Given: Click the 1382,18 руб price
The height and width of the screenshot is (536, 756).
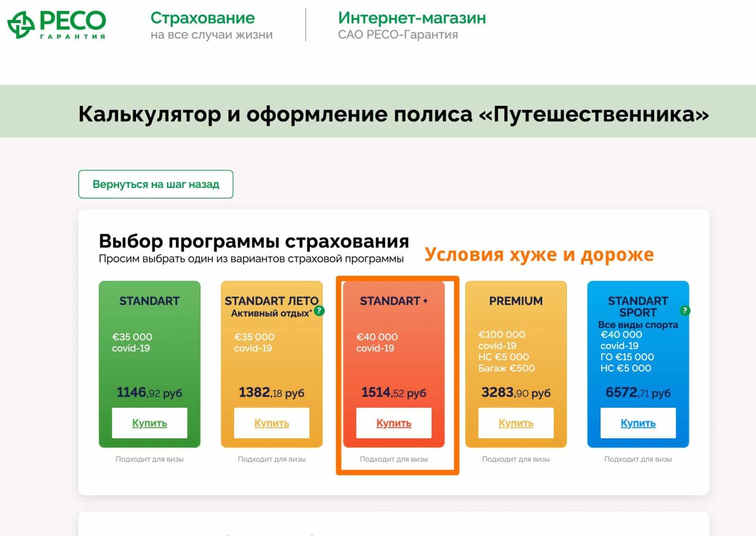Looking at the screenshot, I should click(272, 392).
